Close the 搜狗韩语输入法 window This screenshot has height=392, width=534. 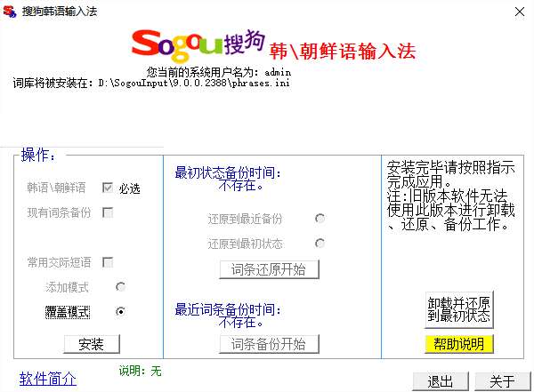[520, 12]
